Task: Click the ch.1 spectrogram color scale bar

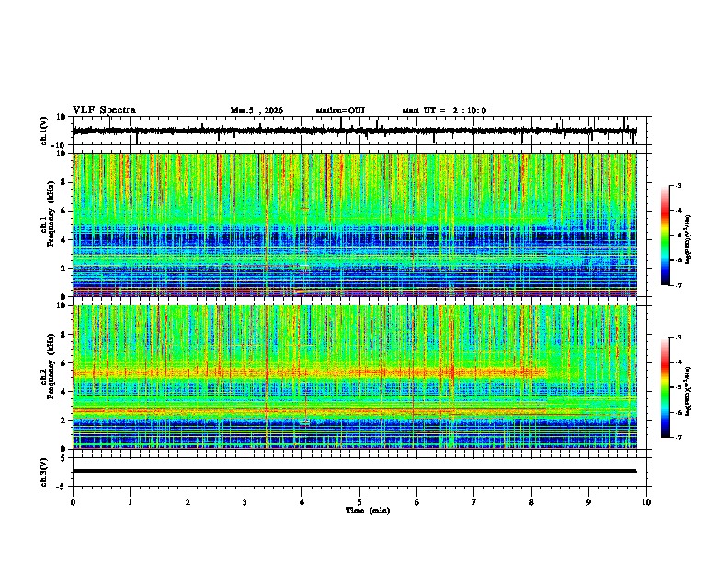Action: click(665, 236)
